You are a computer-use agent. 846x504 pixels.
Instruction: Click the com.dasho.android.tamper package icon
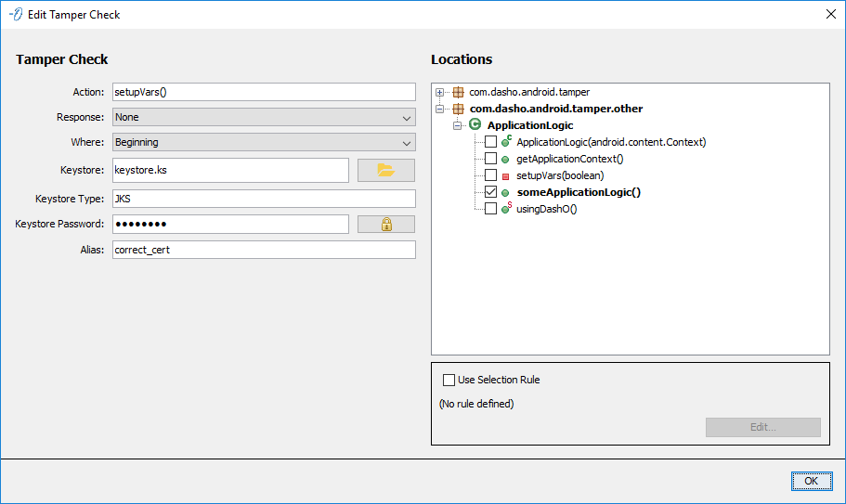[458, 92]
